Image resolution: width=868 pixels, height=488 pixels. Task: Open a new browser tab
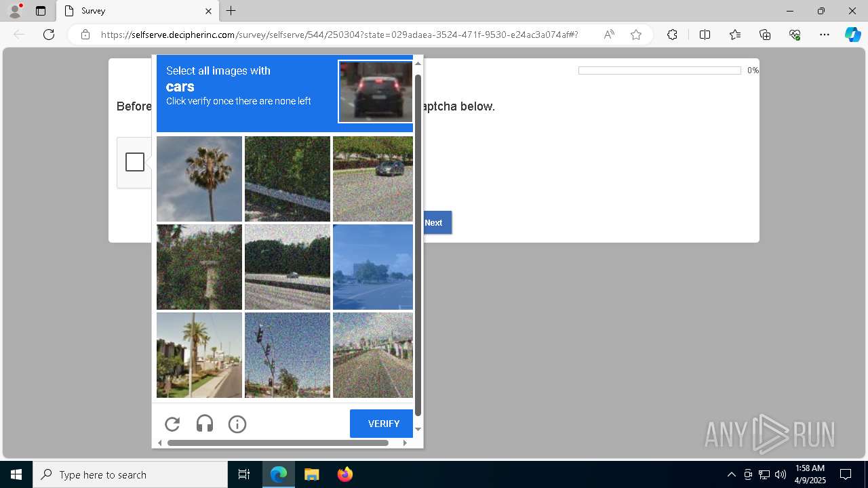(231, 11)
